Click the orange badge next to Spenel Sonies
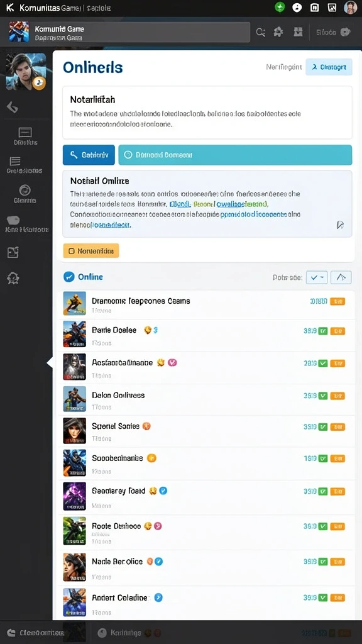 click(x=146, y=426)
